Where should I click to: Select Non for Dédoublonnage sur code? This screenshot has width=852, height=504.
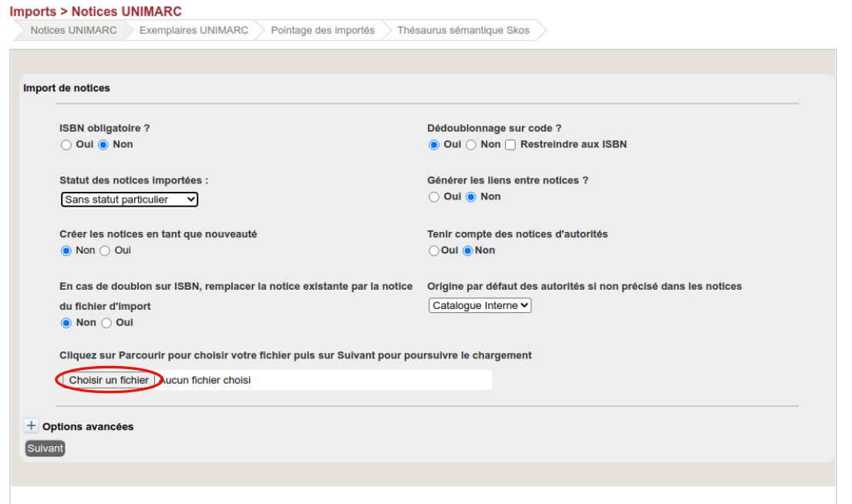471,145
